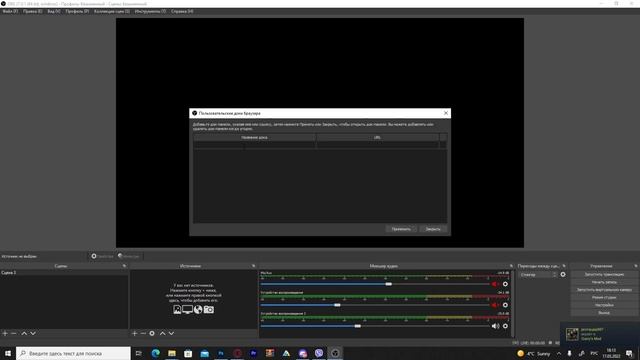
Task: Open Настройки from Controls panel
Action: click(x=604, y=305)
